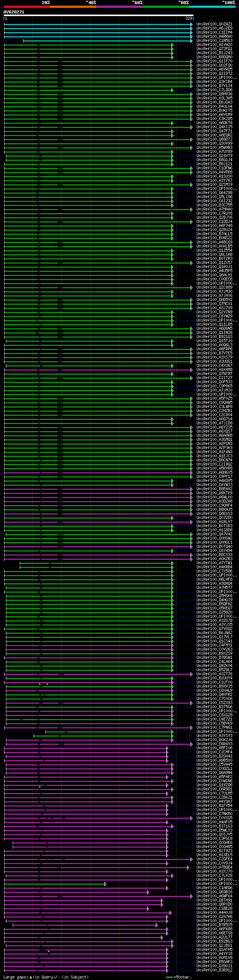The width and height of the screenshot is (239, 980).
Task: Click the UniRef100_A8EQR2 label
Action: pos(214,135)
